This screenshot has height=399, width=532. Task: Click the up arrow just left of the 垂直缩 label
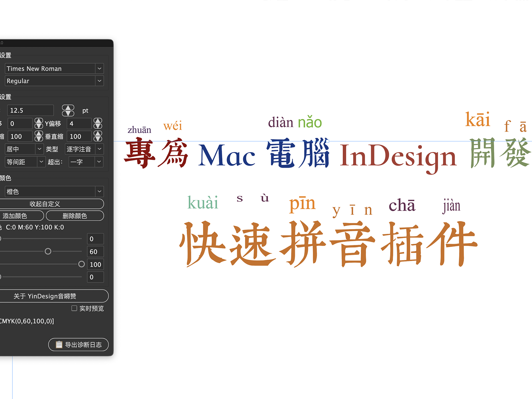(39, 133)
